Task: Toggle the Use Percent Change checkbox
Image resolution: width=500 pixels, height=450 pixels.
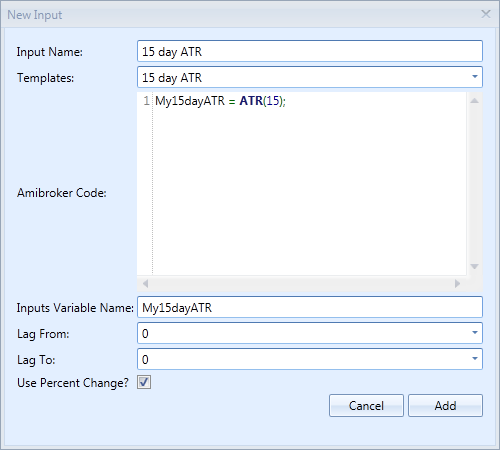Action: click(144, 382)
